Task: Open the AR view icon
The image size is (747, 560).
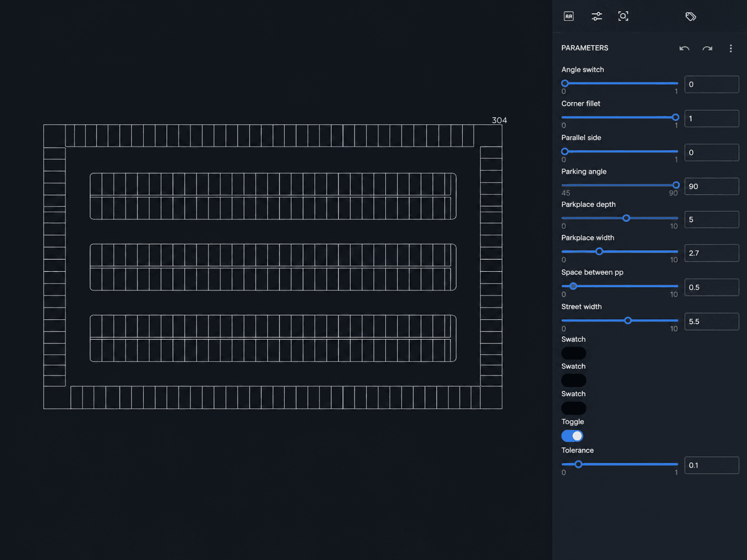Action: point(569,17)
